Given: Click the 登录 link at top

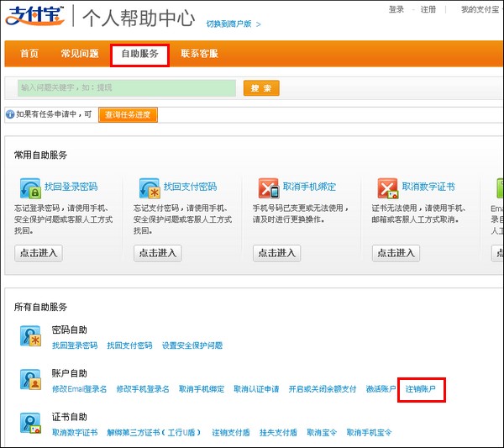Looking at the screenshot, I should click(396, 9).
